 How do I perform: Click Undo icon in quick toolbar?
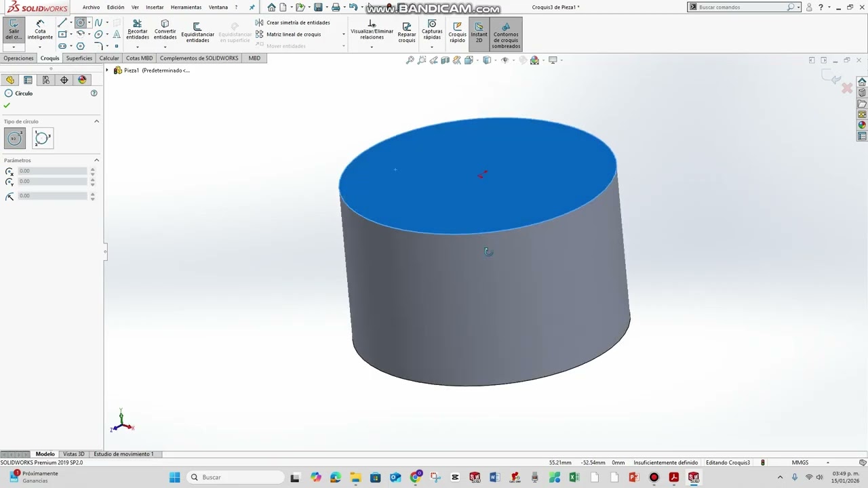(x=353, y=7)
